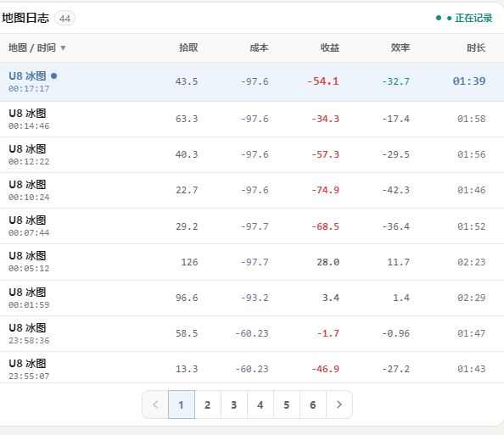Click the 收益 column header

click(329, 47)
